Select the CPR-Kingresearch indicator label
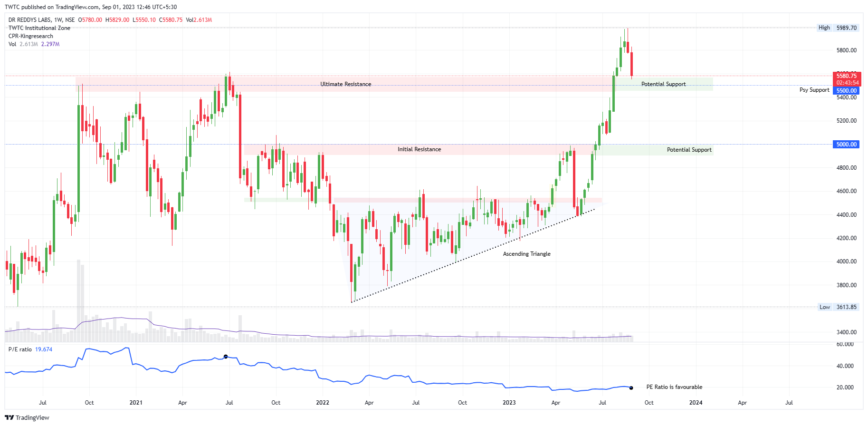 (x=31, y=36)
